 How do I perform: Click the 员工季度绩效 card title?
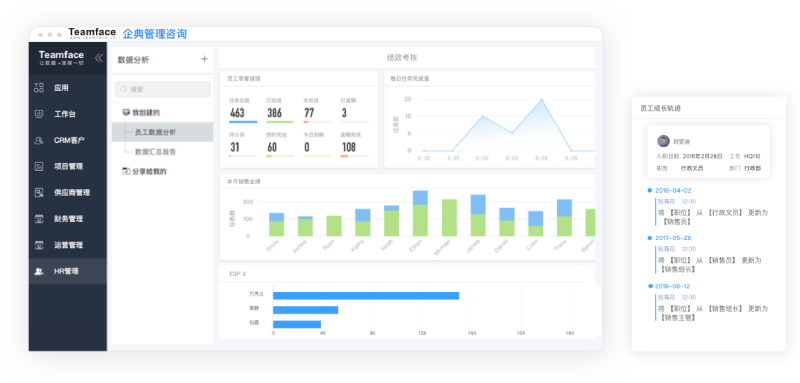tap(243, 79)
